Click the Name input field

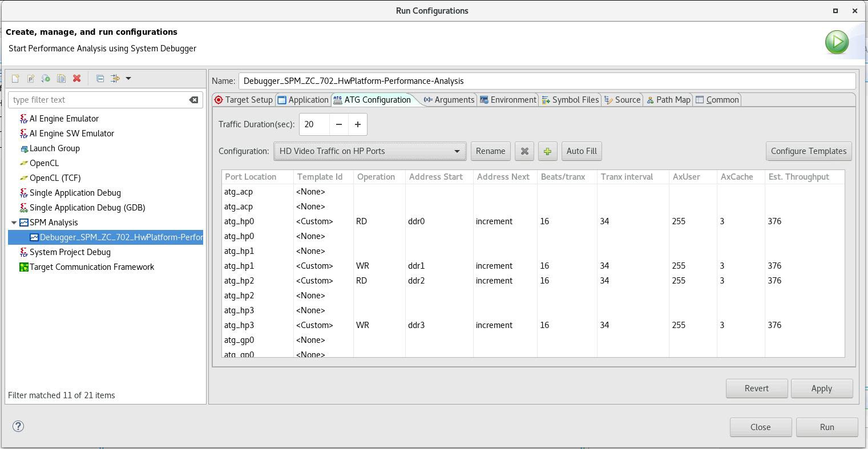coord(547,81)
